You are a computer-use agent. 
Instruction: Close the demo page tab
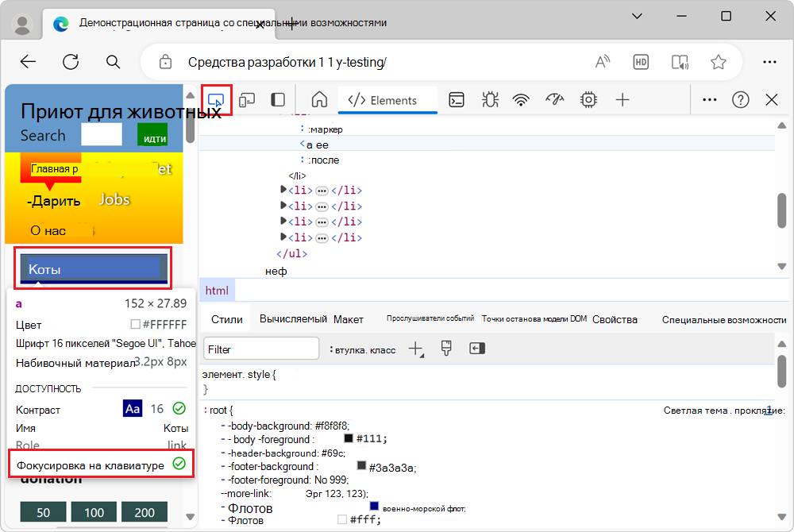[260, 25]
